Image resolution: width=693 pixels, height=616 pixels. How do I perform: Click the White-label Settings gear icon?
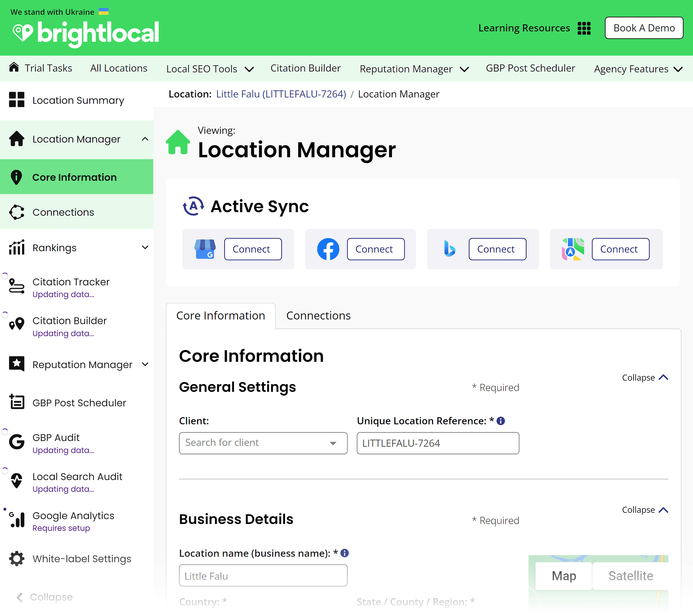point(17,559)
